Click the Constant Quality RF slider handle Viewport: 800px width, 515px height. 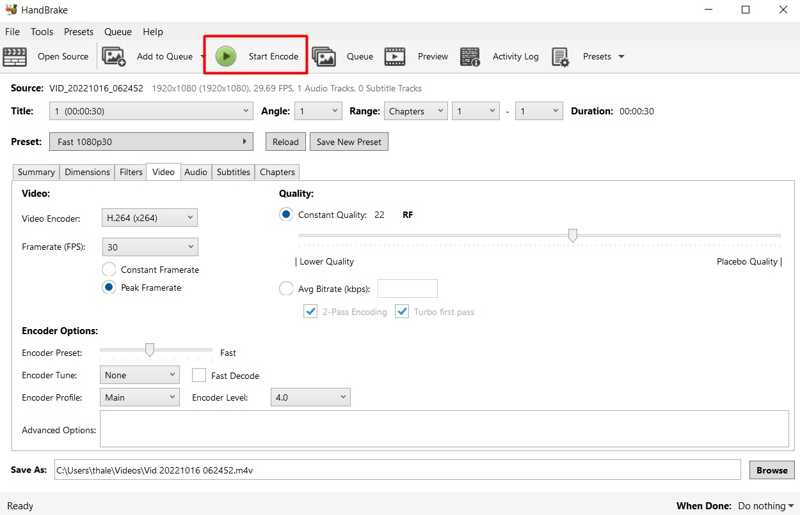click(x=573, y=236)
